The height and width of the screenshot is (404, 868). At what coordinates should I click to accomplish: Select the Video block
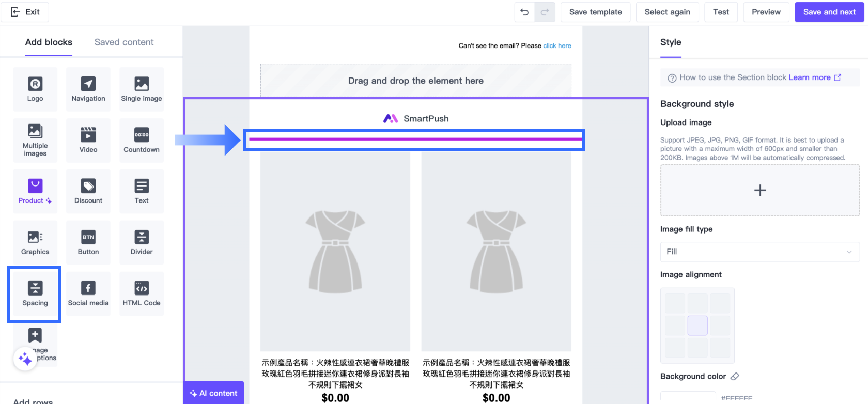[x=88, y=140]
